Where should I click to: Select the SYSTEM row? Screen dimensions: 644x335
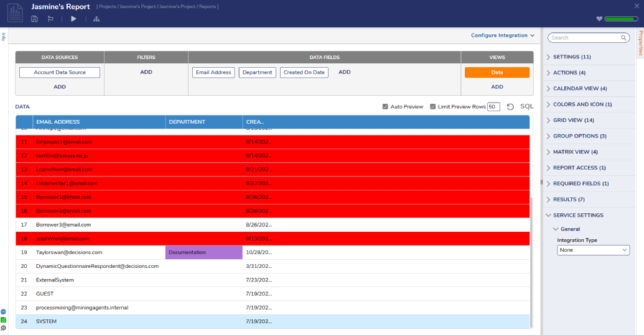[273, 321]
